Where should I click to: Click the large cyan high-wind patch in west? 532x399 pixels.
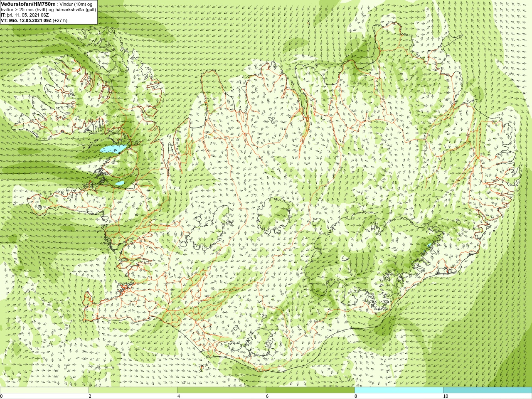113,149
